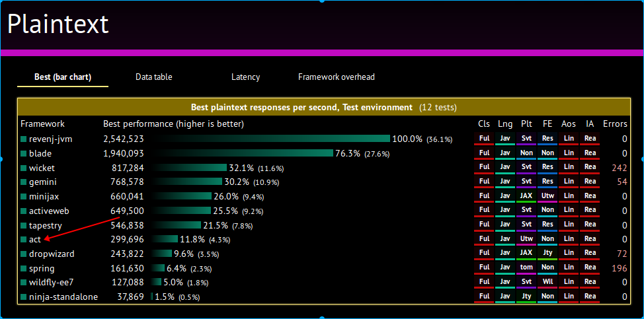Click the Best plaintext responses chart title
The width and height of the screenshot is (644, 319).
[323, 108]
